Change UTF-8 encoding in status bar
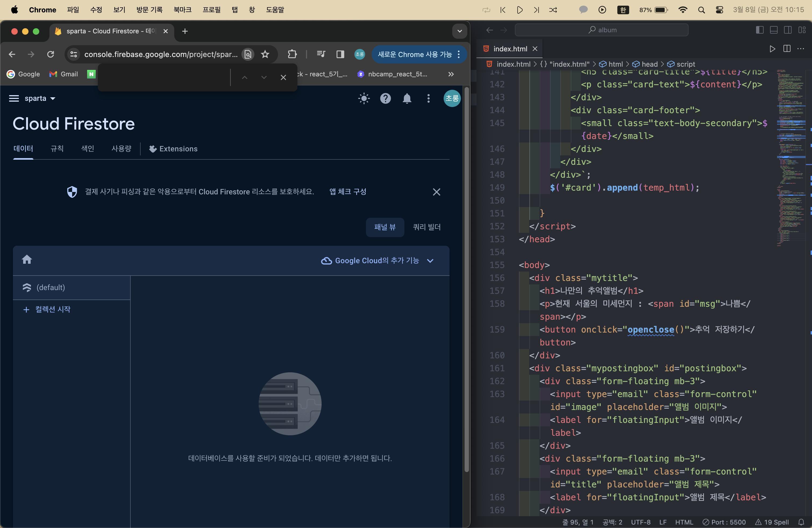 click(640, 522)
